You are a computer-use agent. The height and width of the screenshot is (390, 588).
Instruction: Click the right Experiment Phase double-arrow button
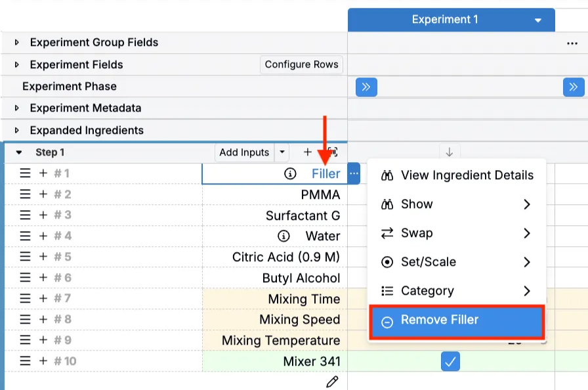[573, 87]
